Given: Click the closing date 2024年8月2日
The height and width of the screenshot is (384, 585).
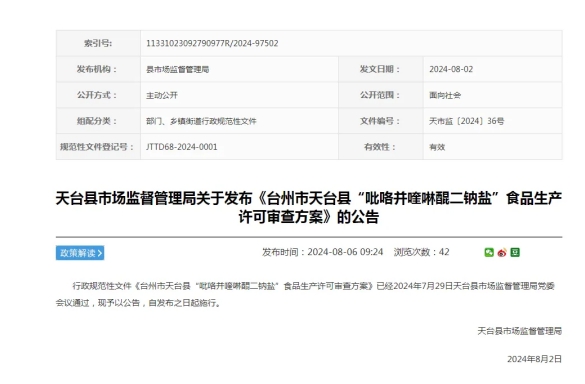Looking at the screenshot, I should click(x=534, y=359).
